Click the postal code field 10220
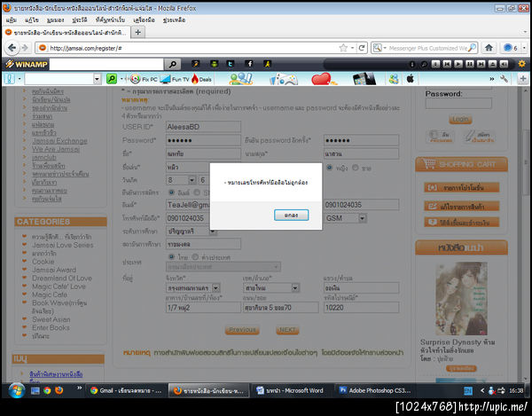Viewport: 532px width, 416px height. tap(362, 308)
